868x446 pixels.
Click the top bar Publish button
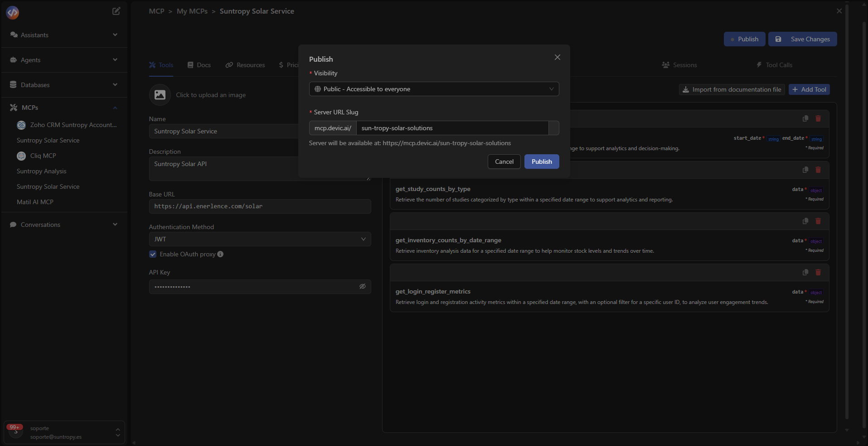[744, 39]
